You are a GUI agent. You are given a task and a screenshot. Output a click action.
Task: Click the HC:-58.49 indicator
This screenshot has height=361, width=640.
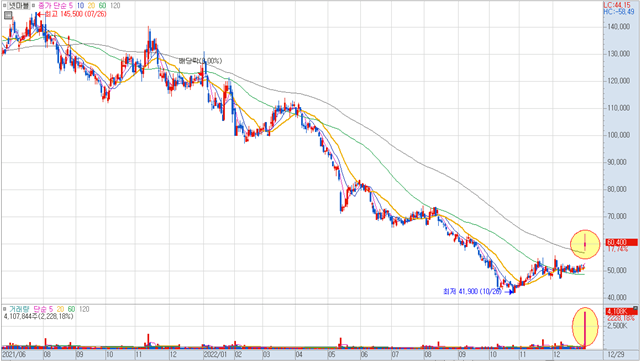619,12
